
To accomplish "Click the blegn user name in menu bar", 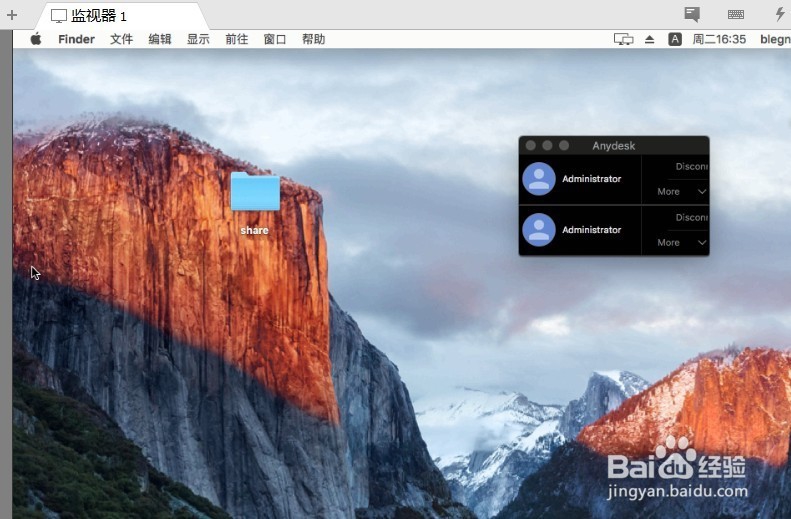I will [775, 39].
